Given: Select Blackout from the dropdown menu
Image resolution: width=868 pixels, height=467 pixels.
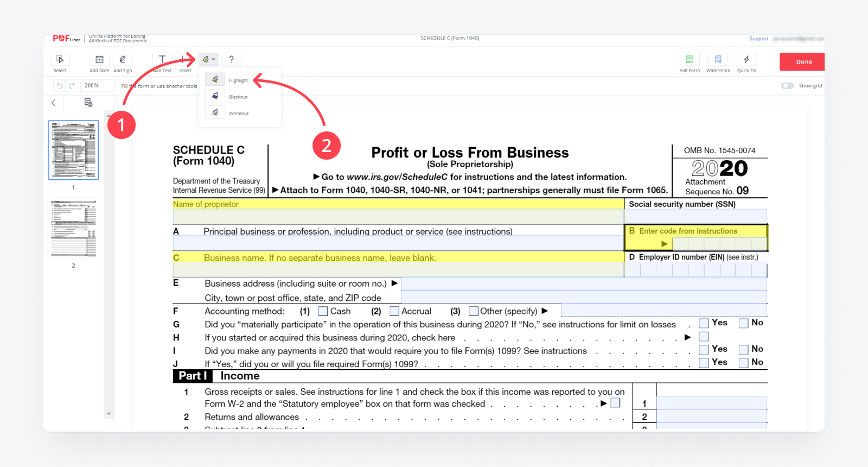Looking at the screenshot, I should [238, 97].
